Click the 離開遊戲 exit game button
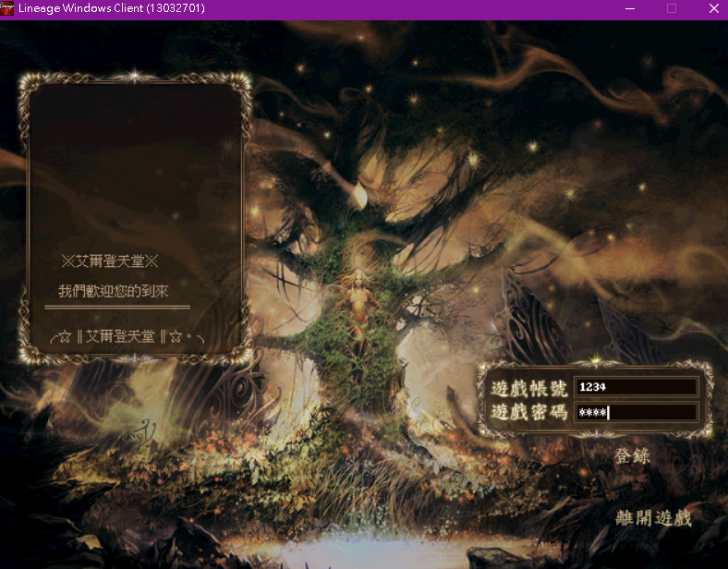The height and width of the screenshot is (569, 728). (x=653, y=518)
